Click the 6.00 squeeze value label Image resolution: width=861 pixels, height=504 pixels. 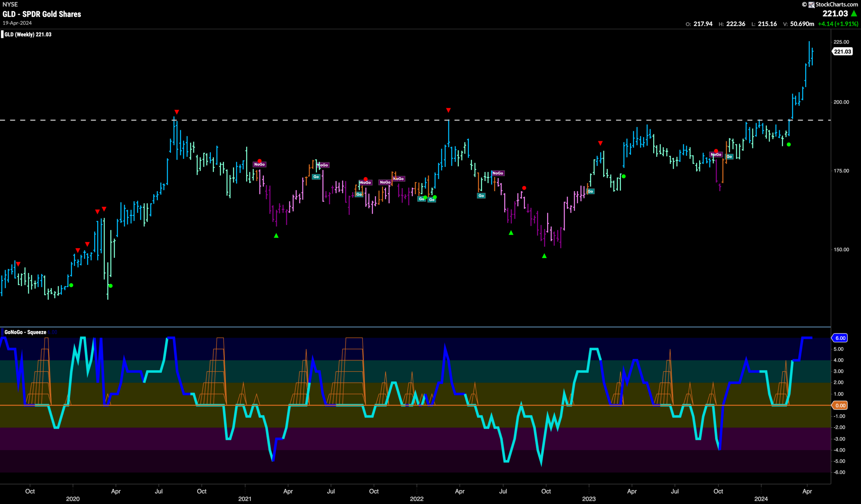840,338
